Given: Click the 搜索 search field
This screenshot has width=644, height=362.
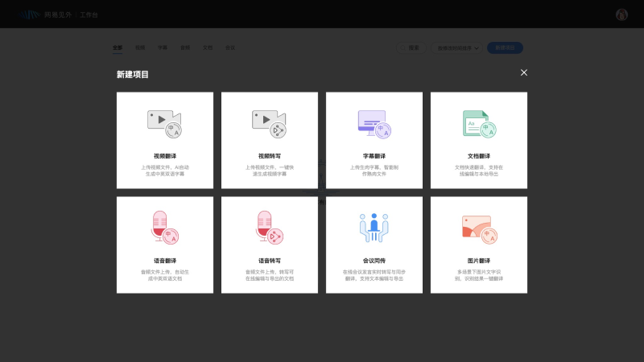Looking at the screenshot, I should point(411,48).
